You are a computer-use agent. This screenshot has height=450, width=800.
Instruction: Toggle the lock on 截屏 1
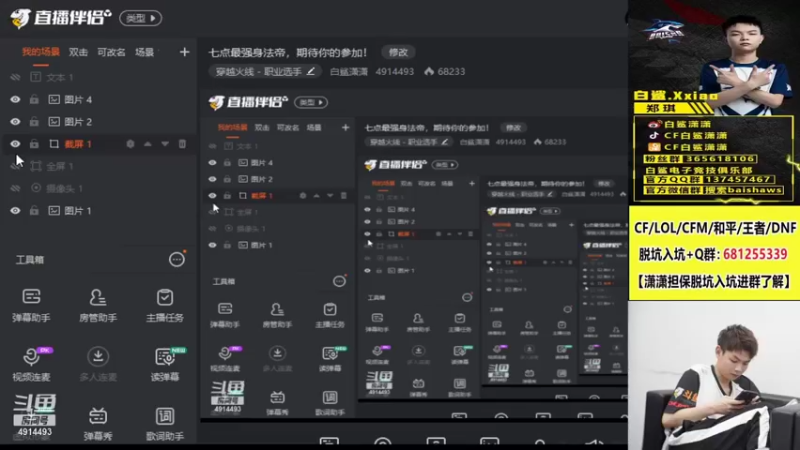coord(34,144)
